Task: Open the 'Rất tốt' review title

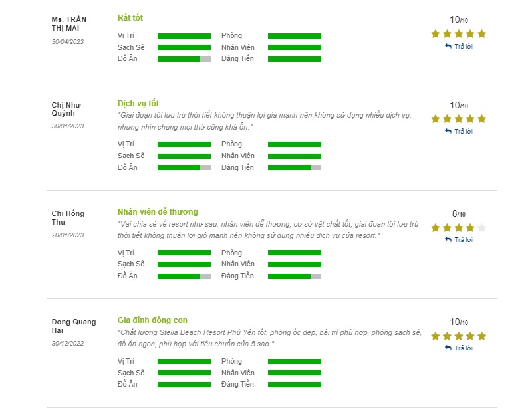Action: click(130, 18)
